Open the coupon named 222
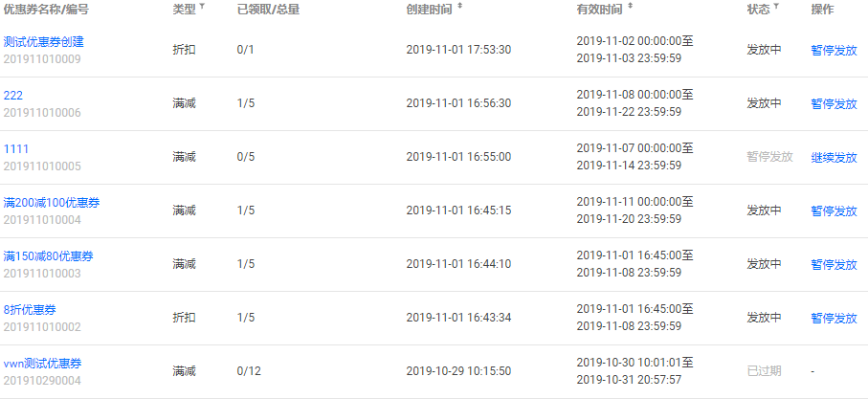The width and height of the screenshot is (868, 399). tap(13, 95)
